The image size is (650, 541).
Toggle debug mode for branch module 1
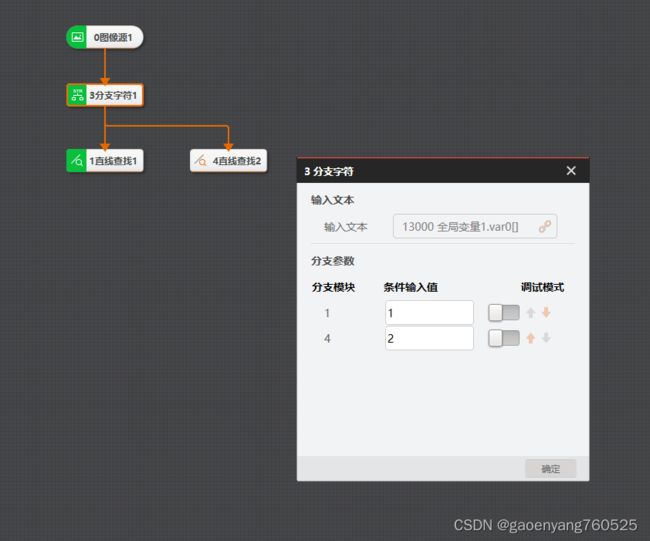pyautogui.click(x=504, y=313)
